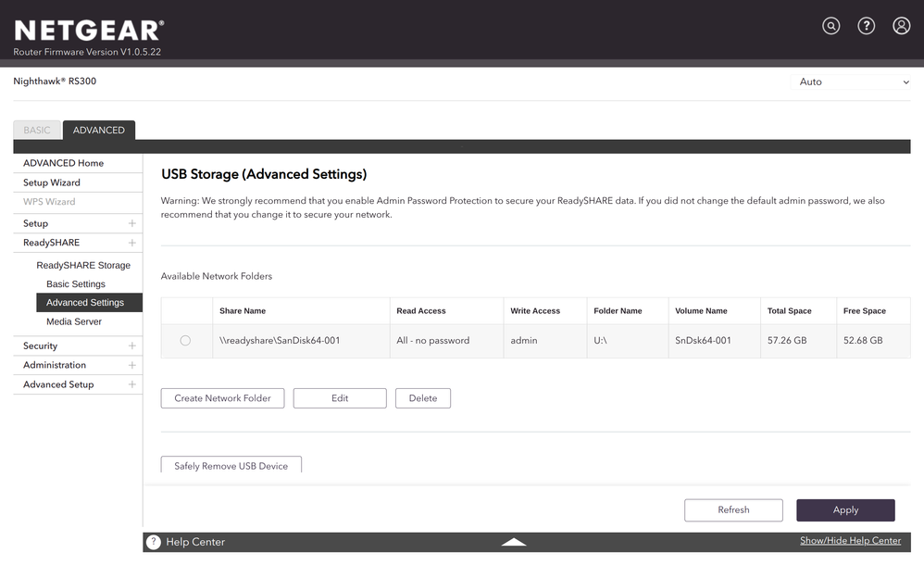Viewport: 924px width, 578px height.
Task: Expand the Administration plus icon
Action: coord(131,365)
